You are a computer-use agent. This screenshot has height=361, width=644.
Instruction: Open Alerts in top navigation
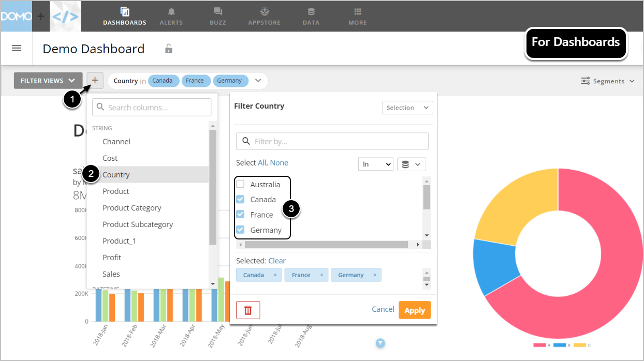[x=171, y=16]
